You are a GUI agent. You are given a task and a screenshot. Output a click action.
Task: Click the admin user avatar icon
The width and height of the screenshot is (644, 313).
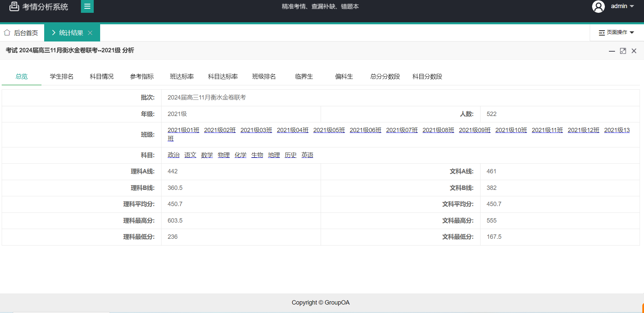(598, 6)
